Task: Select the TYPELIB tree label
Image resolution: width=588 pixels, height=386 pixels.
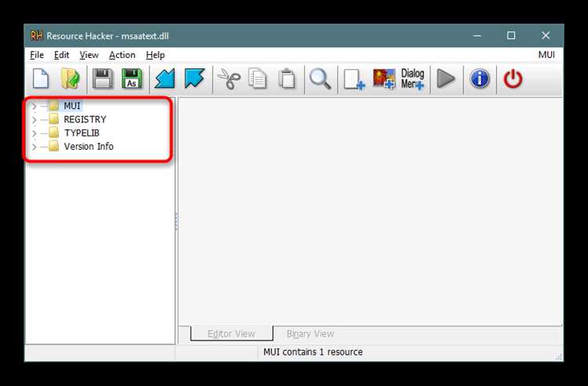Action: (82, 133)
